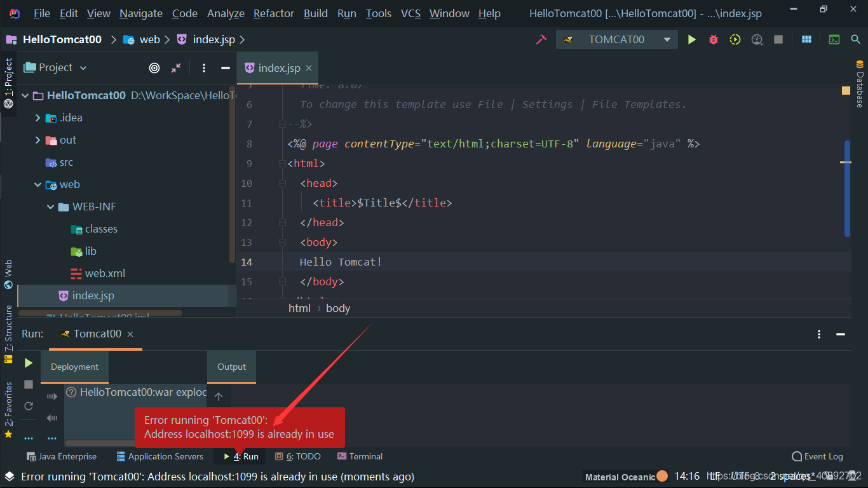
Task: Switch to the Output tab
Action: point(231,367)
